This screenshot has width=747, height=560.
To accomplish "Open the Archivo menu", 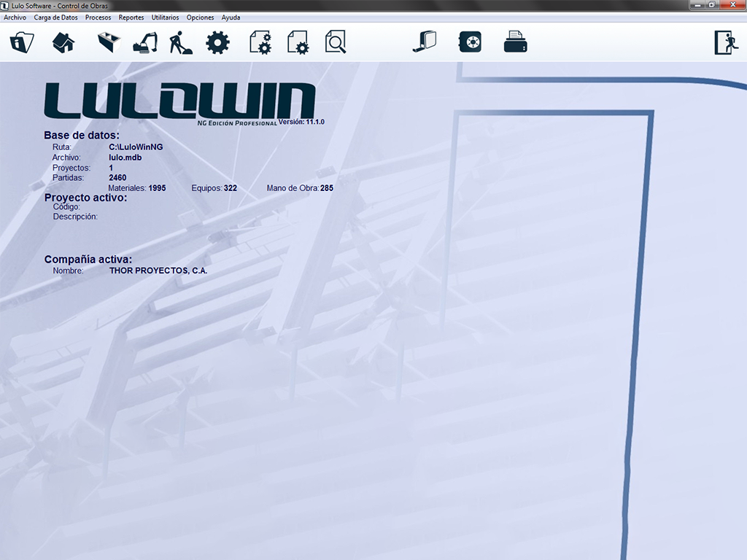I will [x=15, y=17].
